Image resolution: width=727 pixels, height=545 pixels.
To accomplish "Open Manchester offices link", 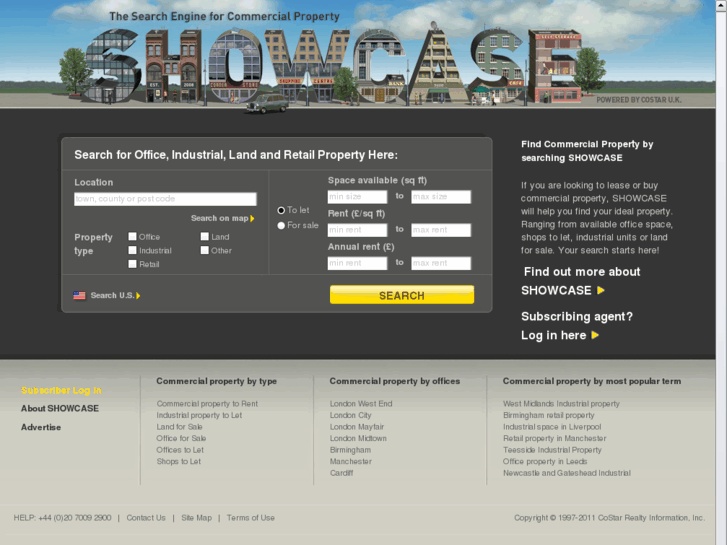I will (x=351, y=462).
